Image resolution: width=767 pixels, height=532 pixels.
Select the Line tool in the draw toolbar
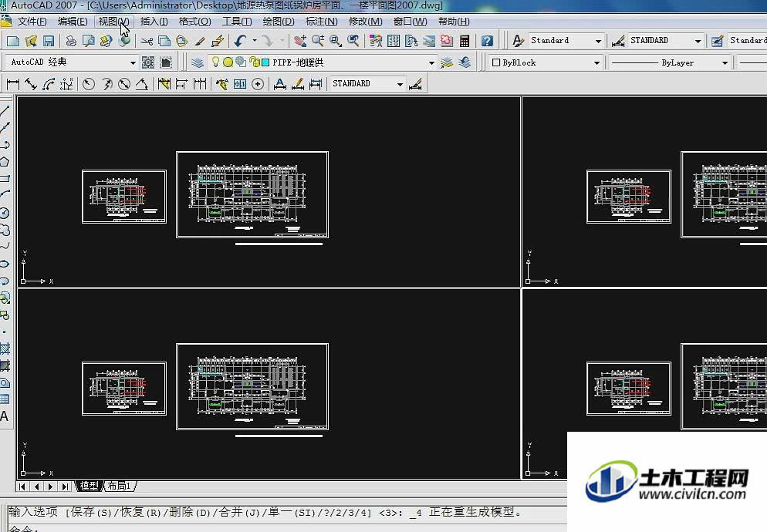[x=5, y=111]
